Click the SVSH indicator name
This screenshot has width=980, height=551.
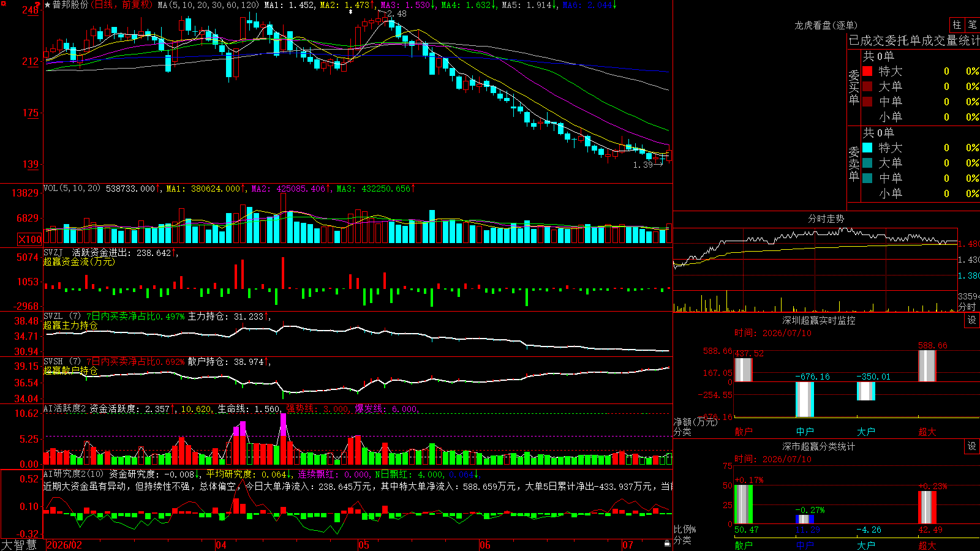click(53, 361)
